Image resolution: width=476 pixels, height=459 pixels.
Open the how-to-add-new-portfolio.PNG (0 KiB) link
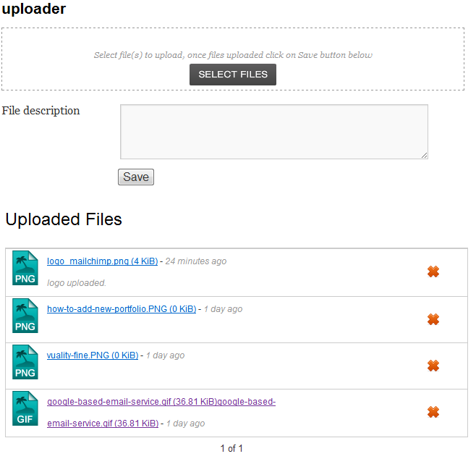122,309
